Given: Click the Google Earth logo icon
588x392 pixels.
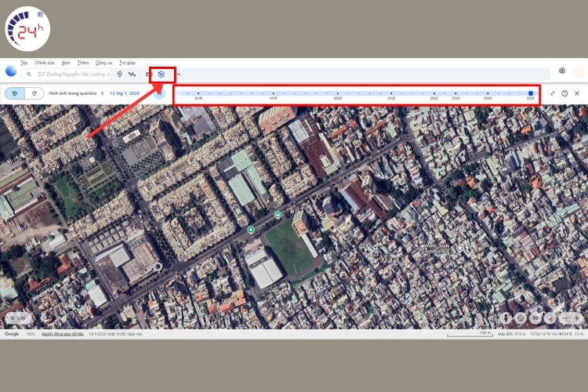Looking at the screenshot, I should pos(11,71).
